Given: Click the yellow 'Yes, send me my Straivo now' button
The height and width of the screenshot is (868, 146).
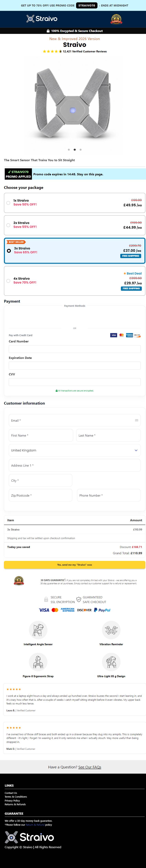Looking at the screenshot, I should tap(74, 565).
